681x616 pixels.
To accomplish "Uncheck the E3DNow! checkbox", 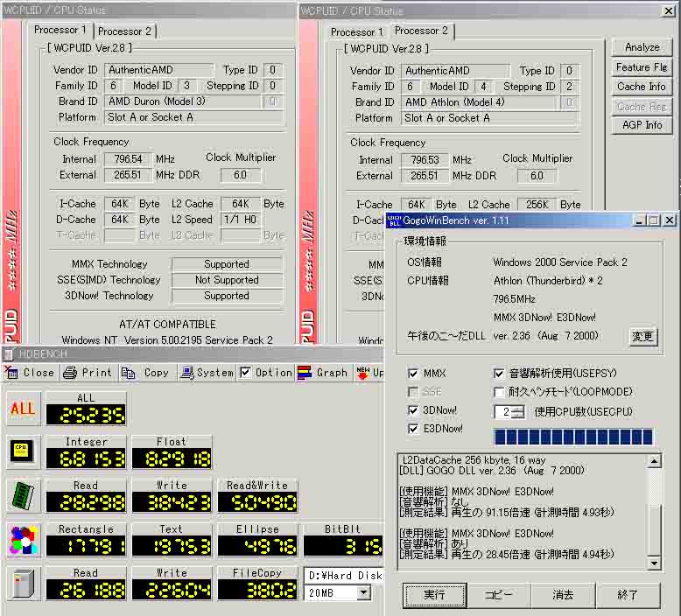I will pyautogui.click(x=413, y=429).
